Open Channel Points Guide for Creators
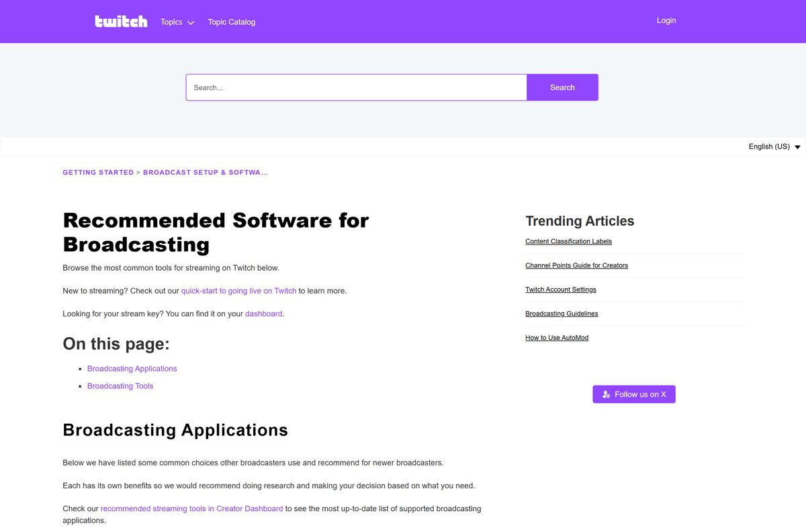Viewport: 806px width, 532px height. [x=576, y=265]
